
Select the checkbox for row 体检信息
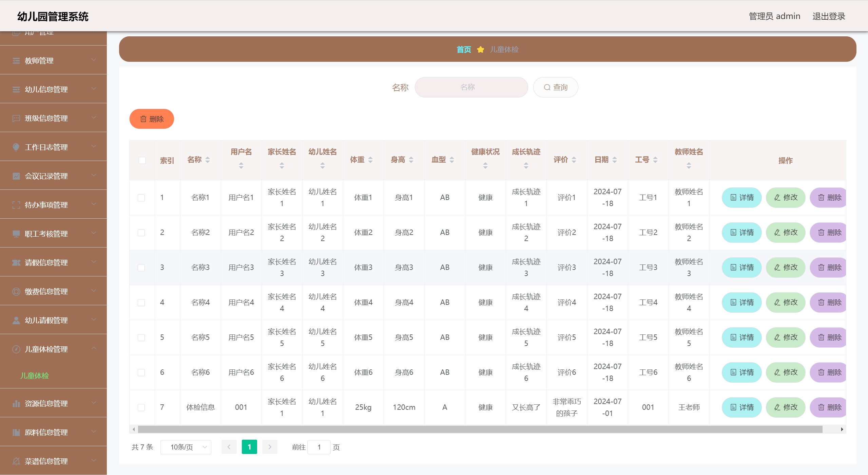pos(141,407)
